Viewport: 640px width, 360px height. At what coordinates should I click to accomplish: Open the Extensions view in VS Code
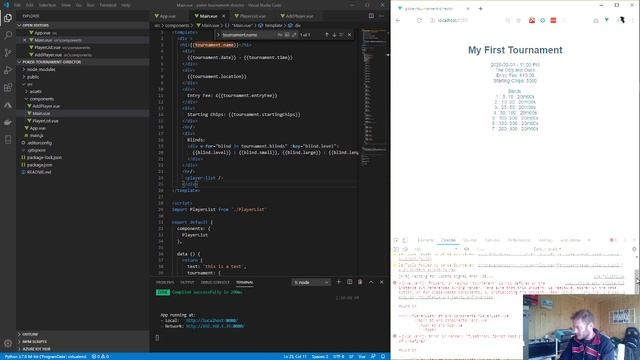8,88
